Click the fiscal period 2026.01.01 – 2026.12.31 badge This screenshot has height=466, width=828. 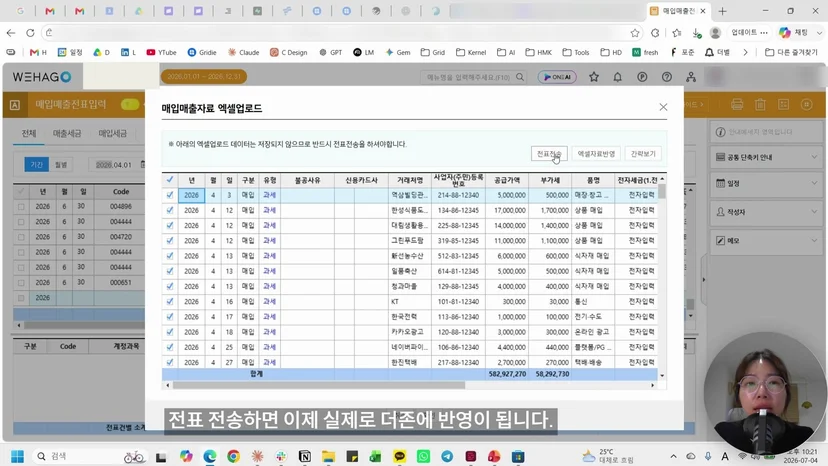coord(204,77)
